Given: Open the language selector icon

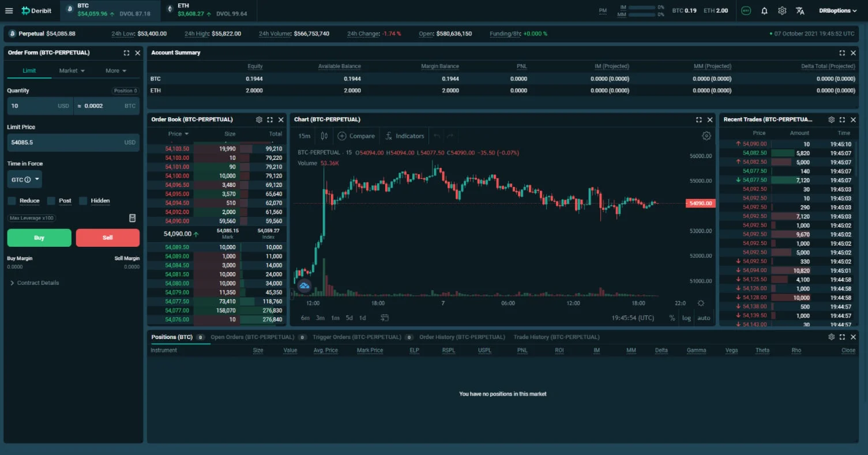Looking at the screenshot, I should pos(800,10).
